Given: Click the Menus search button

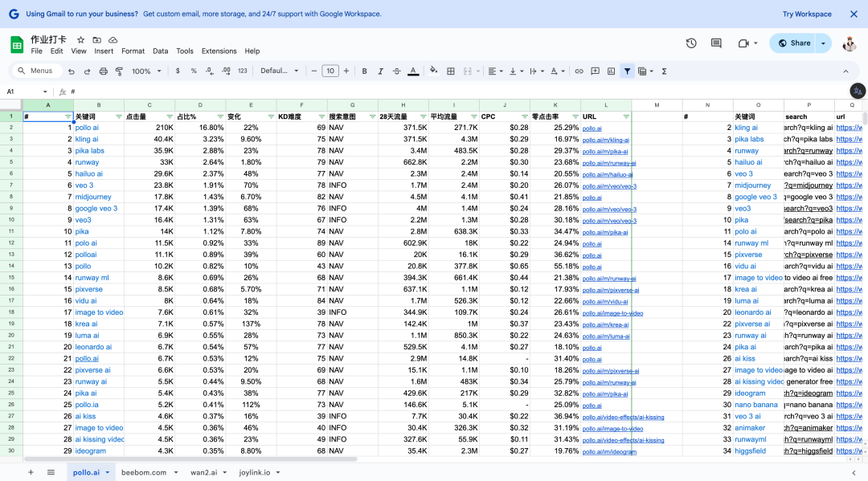Looking at the screenshot, I should pos(35,71).
